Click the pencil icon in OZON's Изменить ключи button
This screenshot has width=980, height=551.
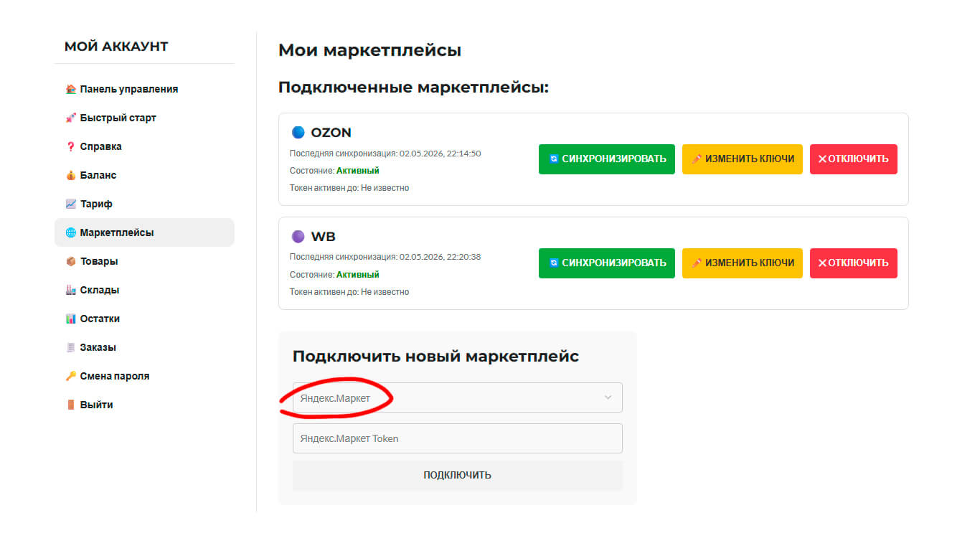[x=696, y=159]
